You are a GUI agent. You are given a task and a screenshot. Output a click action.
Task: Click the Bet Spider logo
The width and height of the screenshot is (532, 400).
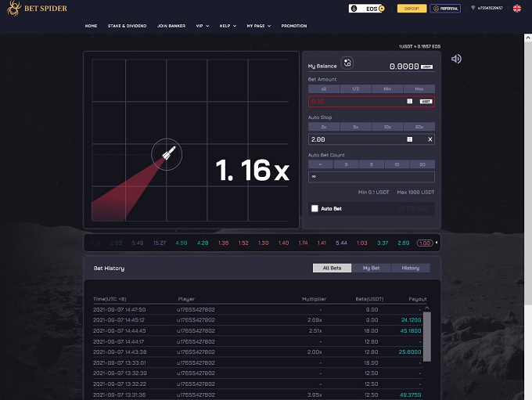coord(39,9)
